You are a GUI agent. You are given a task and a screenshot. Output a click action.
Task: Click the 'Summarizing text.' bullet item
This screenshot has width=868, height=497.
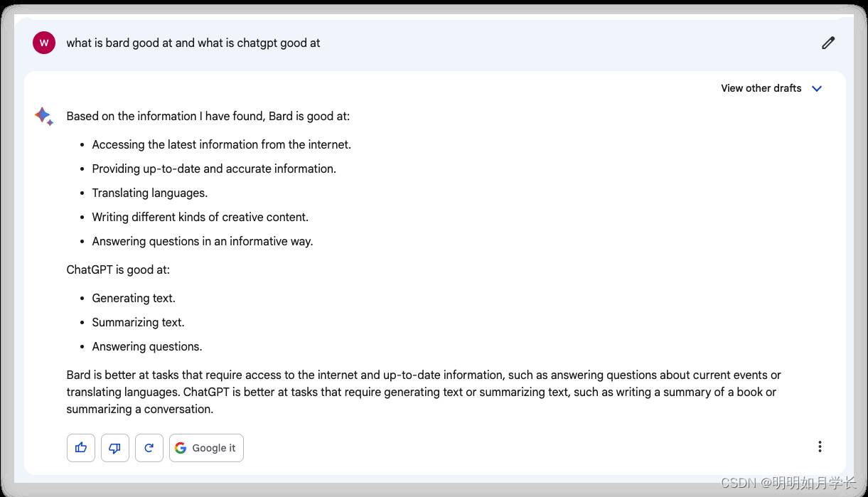[x=139, y=322]
